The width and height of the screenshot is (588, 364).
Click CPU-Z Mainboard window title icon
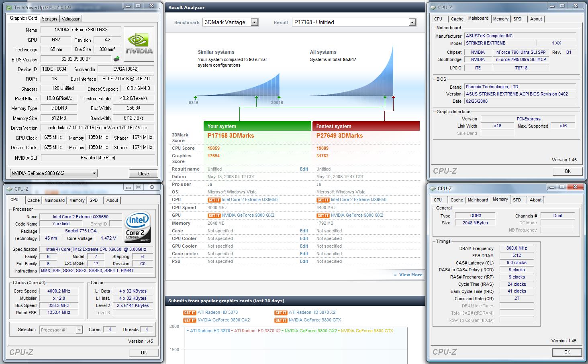433,7
